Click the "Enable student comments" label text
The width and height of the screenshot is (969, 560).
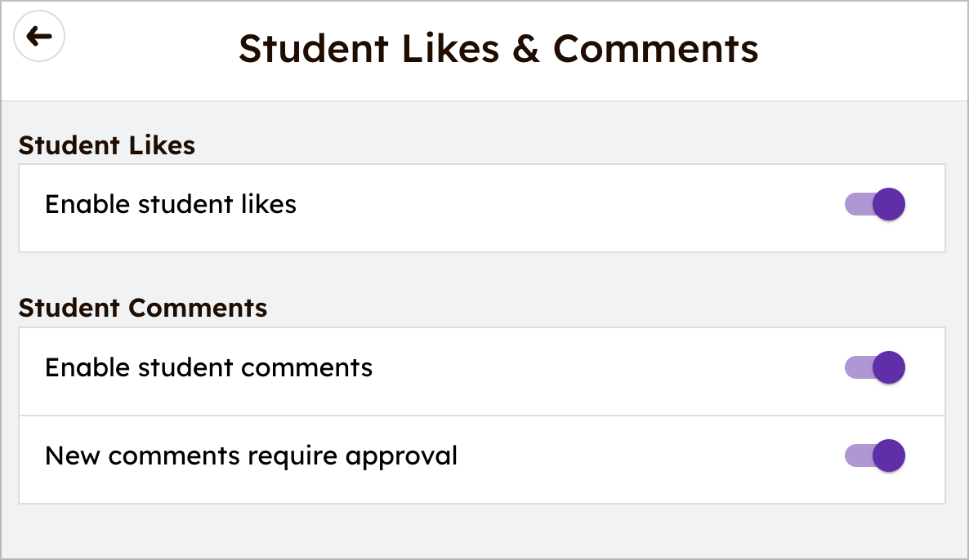pos(208,367)
